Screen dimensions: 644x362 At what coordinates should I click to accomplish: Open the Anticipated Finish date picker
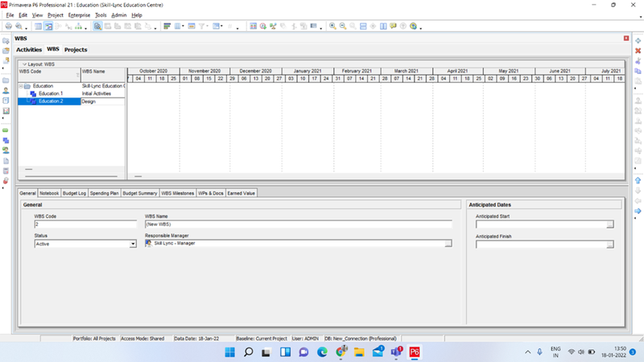pos(610,245)
